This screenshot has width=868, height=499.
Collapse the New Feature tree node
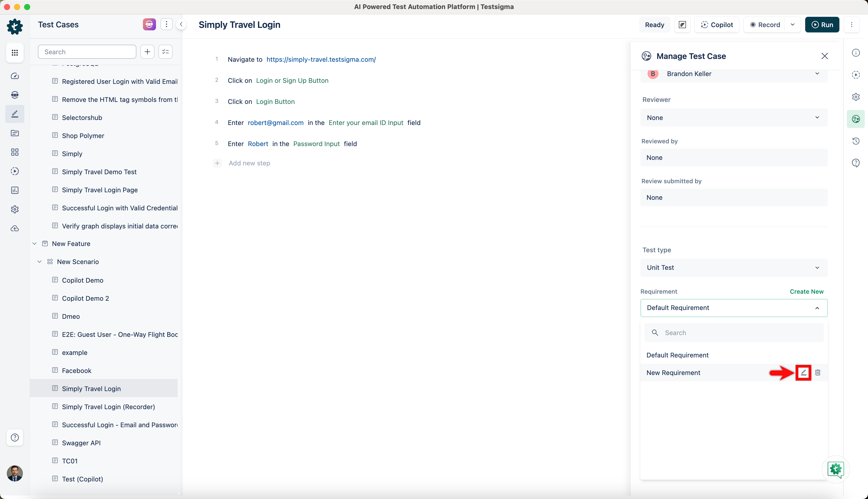[35, 244]
